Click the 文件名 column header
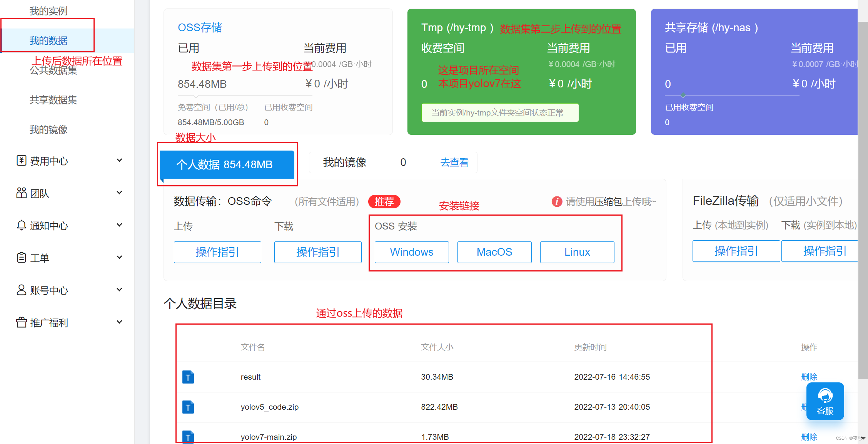868x444 pixels. [253, 347]
